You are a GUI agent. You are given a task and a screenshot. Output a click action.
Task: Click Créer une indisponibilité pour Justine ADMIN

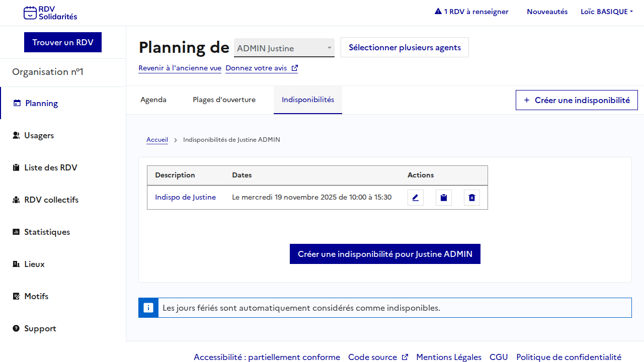pyautogui.click(x=385, y=254)
